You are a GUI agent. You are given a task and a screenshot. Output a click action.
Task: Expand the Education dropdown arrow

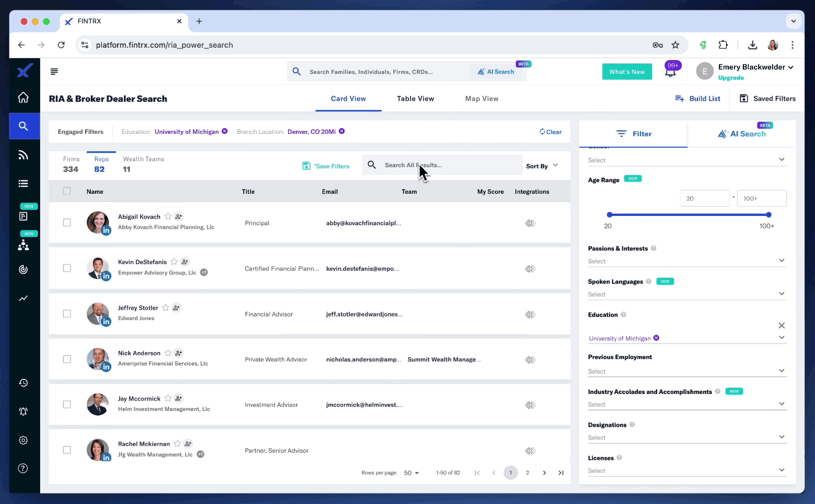[782, 338]
